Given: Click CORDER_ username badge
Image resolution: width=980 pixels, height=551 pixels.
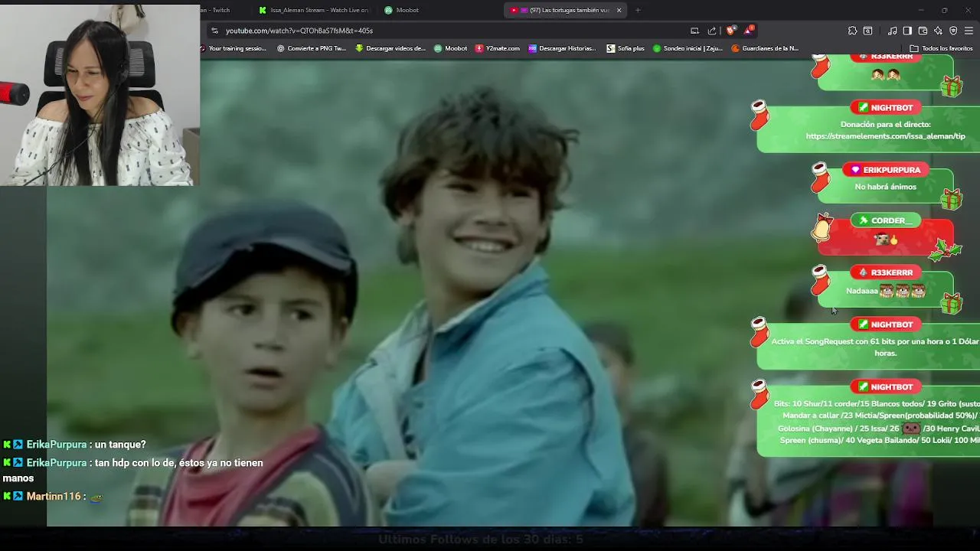Looking at the screenshot, I should pos(885,220).
